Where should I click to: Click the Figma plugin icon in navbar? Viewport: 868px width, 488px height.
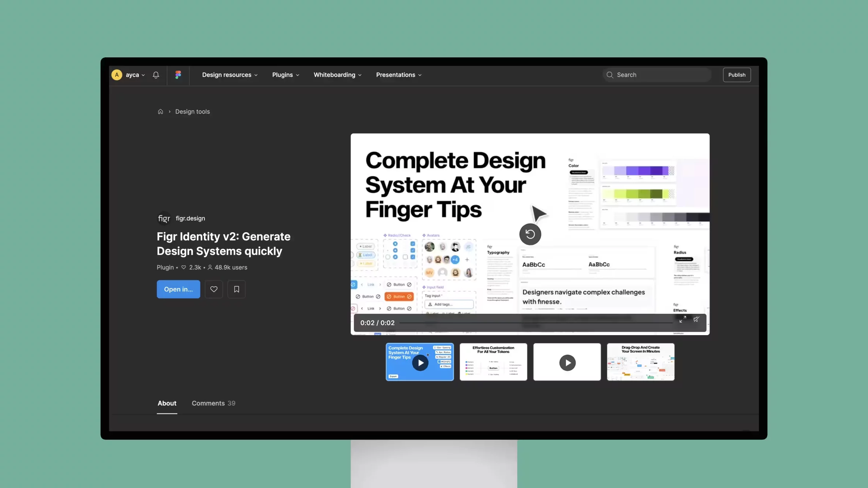pos(178,75)
